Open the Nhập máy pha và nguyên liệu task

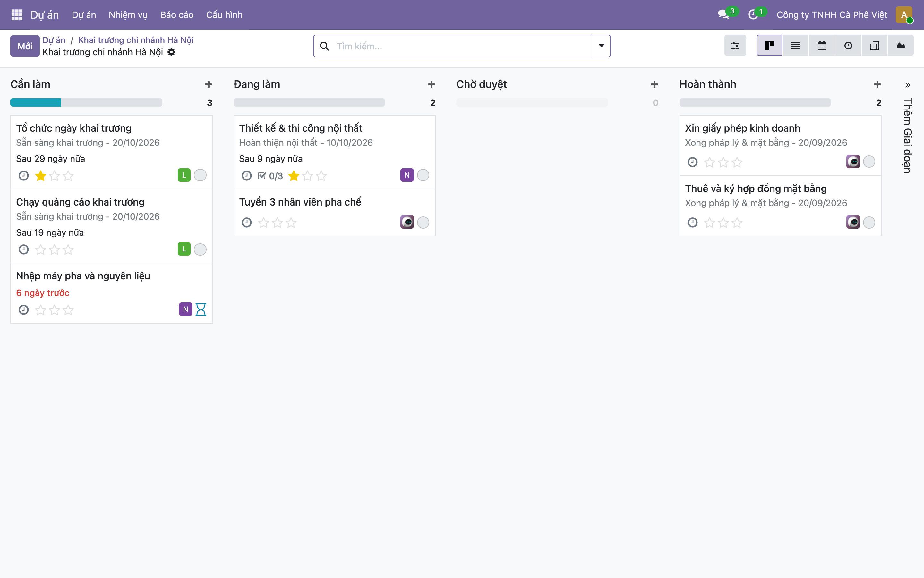pos(83,276)
